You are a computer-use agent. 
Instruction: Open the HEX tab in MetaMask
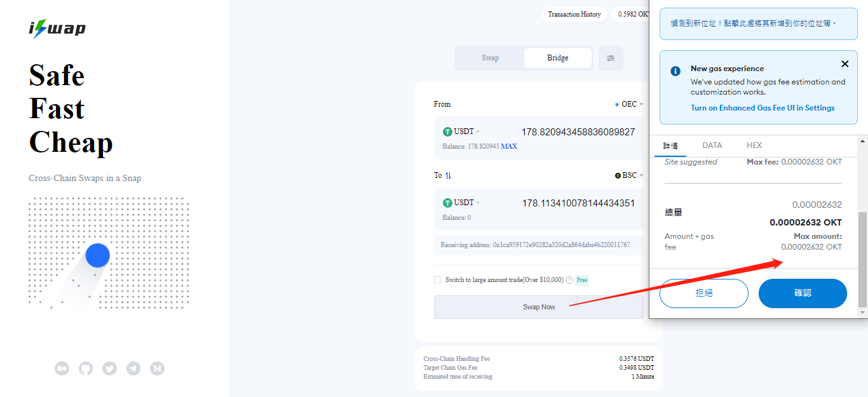point(754,145)
